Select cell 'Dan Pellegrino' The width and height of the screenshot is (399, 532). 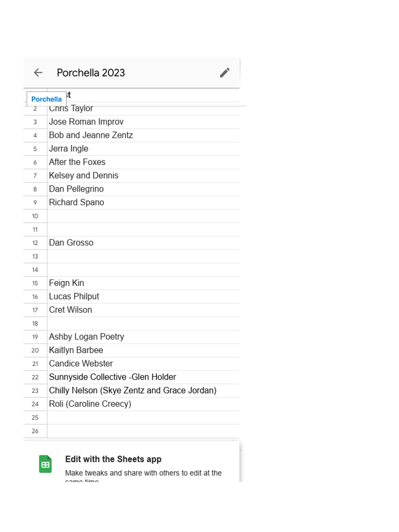143,189
